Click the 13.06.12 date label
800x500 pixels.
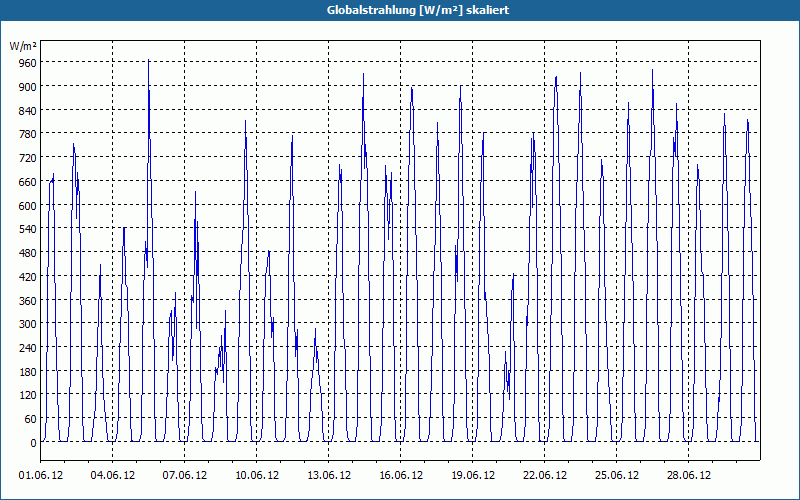[x=329, y=476]
